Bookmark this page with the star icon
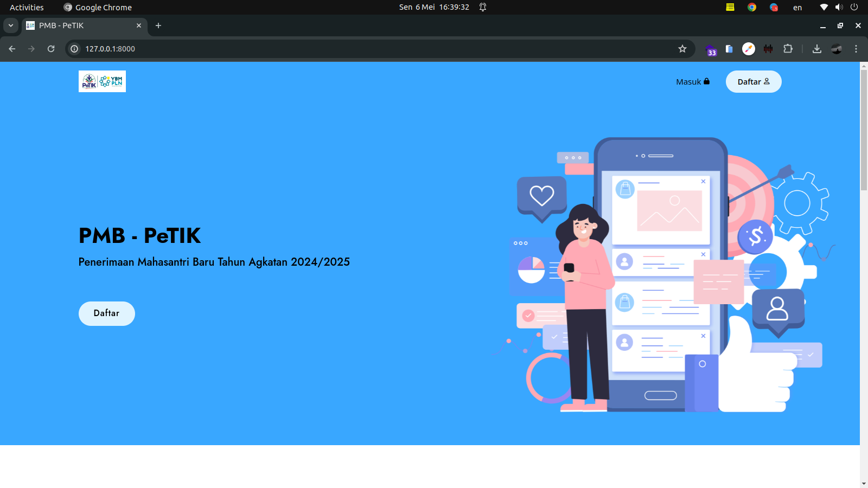868x488 pixels. pyautogui.click(x=682, y=49)
